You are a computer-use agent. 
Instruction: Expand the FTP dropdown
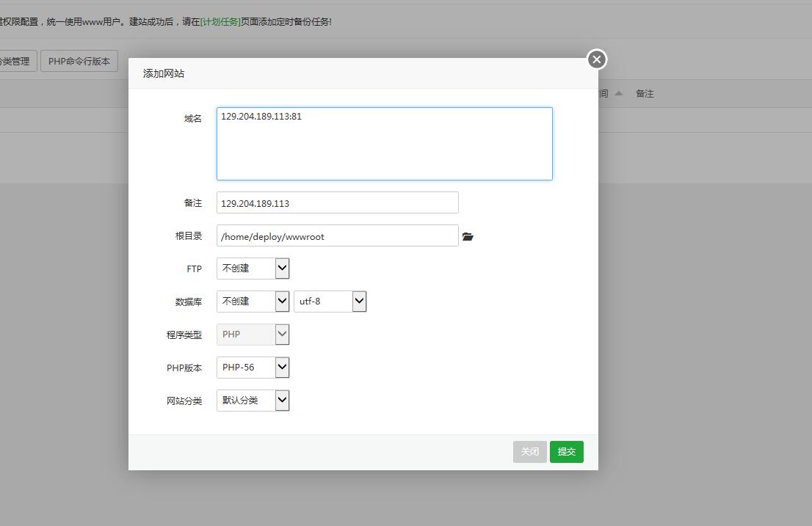[x=253, y=269]
